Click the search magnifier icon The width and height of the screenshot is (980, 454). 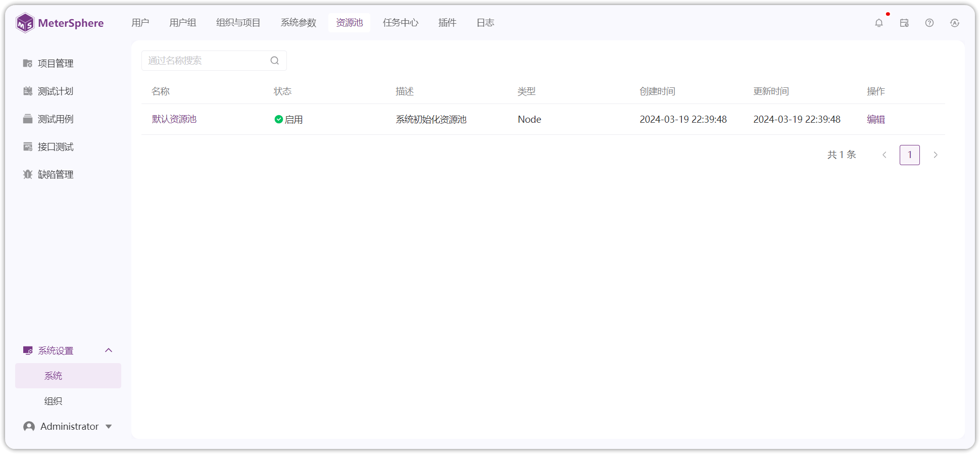(x=275, y=61)
